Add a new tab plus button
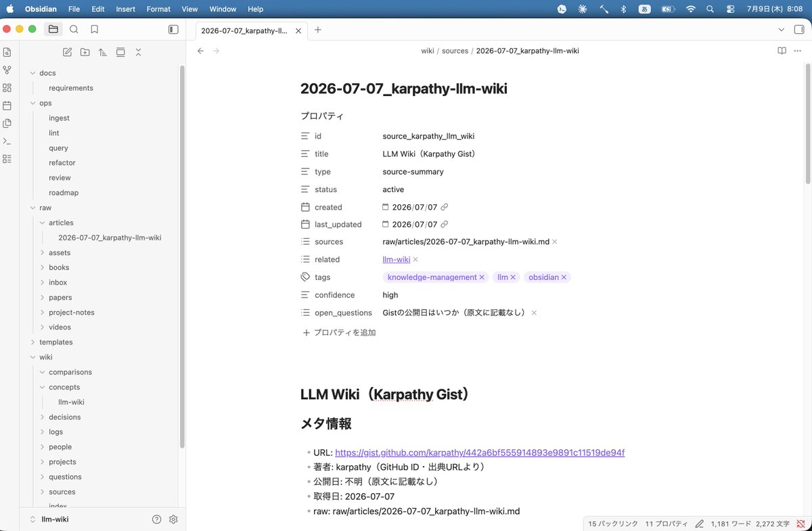The image size is (812, 531). (x=318, y=30)
